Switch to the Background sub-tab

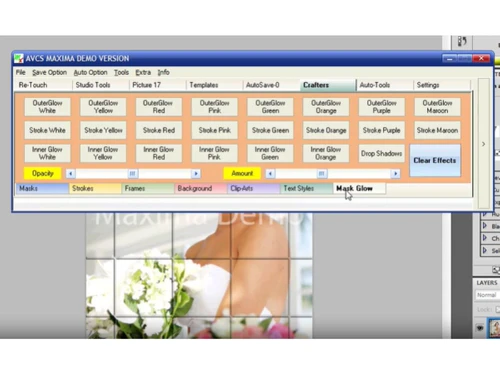(200, 188)
